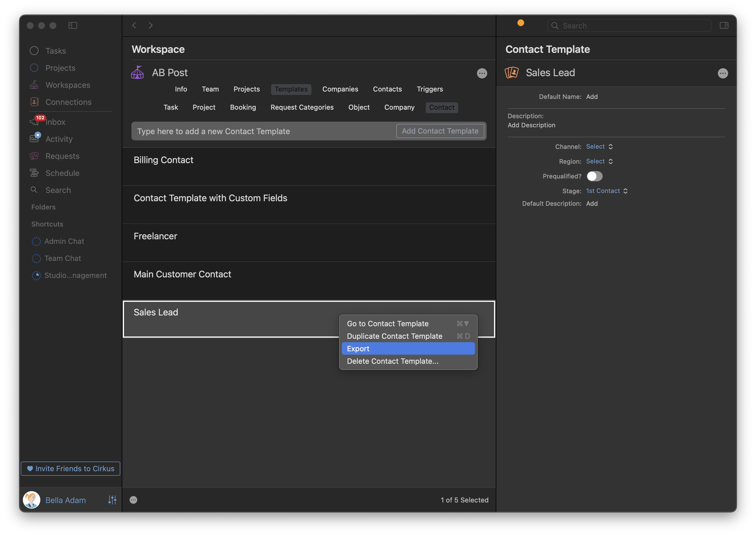Image resolution: width=756 pixels, height=536 pixels.
Task: Switch to the Company template tab
Action: (x=399, y=107)
